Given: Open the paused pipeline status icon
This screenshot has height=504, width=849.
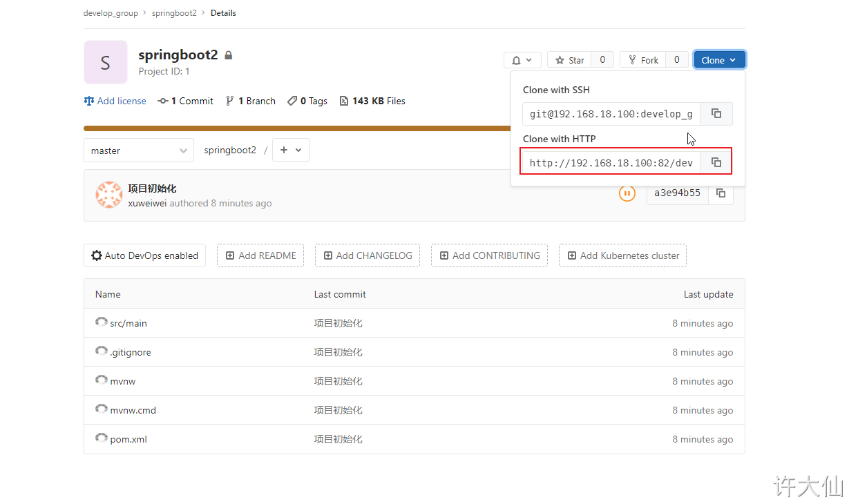Looking at the screenshot, I should coord(627,193).
